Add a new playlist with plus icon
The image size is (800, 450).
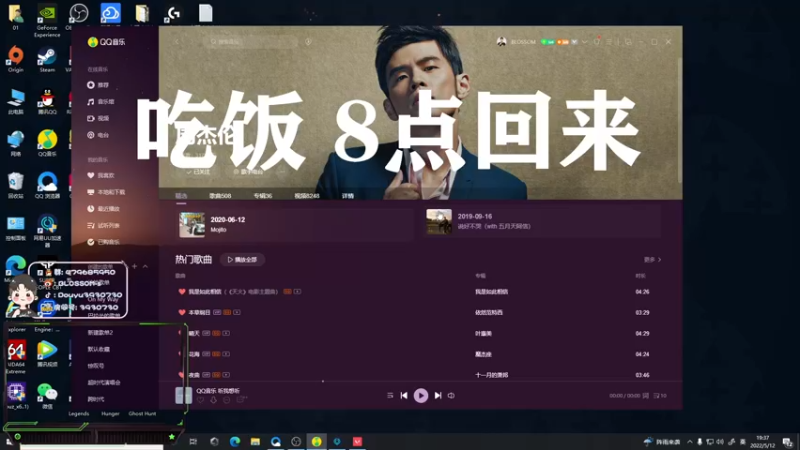(134, 266)
